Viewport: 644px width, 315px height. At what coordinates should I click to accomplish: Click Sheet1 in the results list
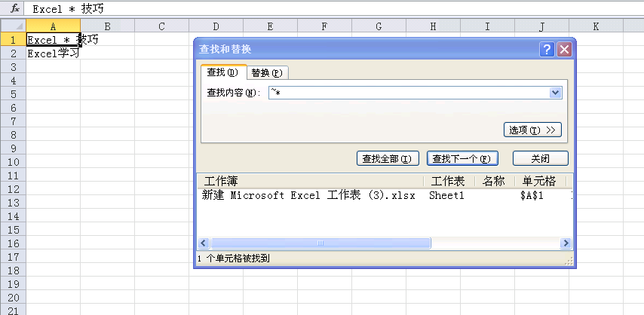(446, 196)
